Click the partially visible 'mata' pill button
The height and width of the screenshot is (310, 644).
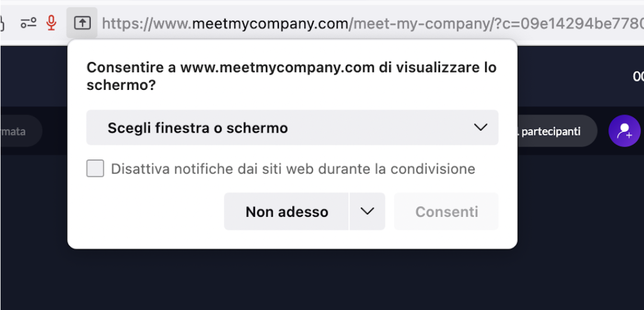point(17,131)
